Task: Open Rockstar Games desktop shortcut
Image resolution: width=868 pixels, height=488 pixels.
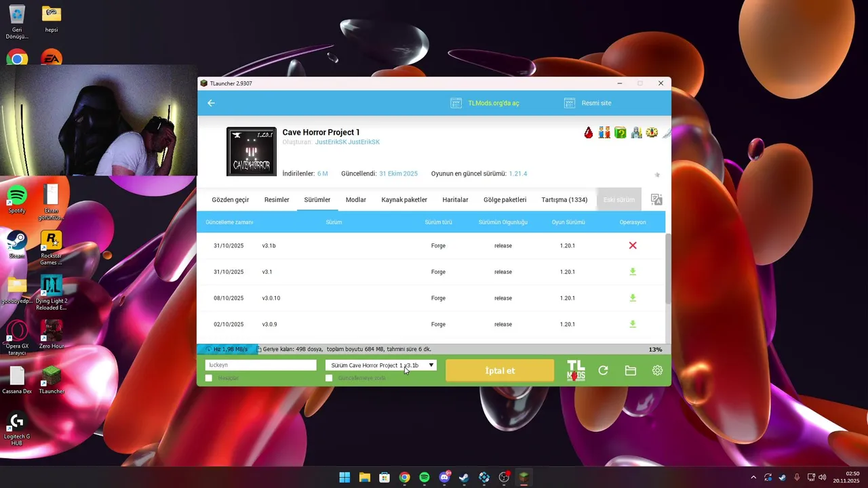Action: [51, 248]
